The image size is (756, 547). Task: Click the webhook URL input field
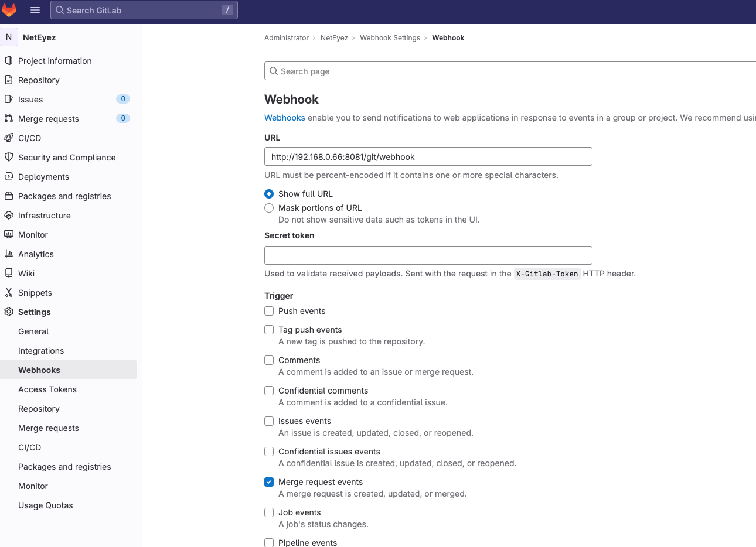pos(428,156)
